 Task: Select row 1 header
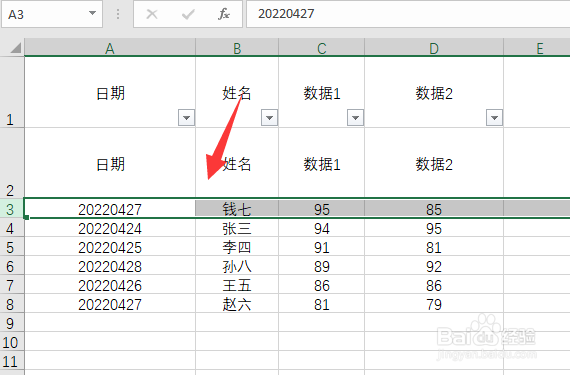coord(12,92)
